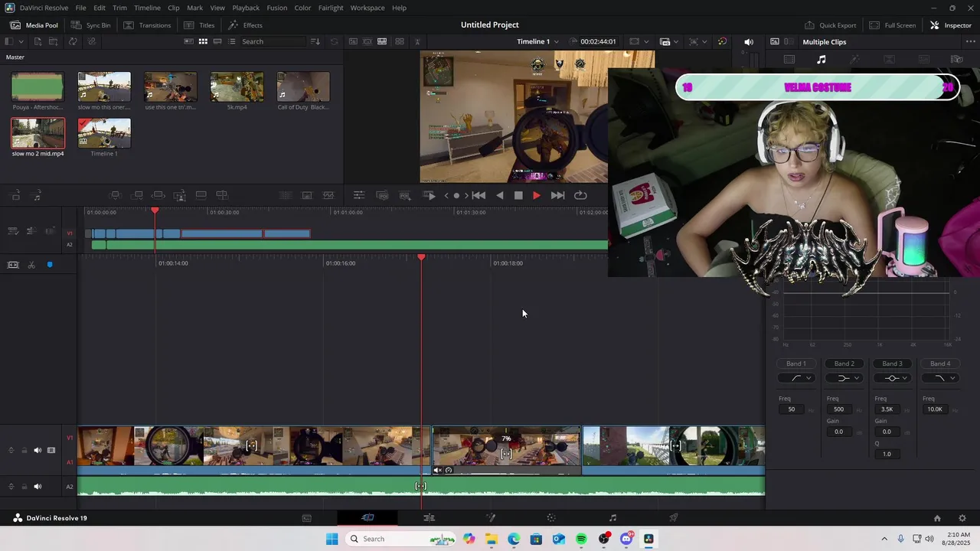Select the 5k.mp4 clip thumbnail
Image resolution: width=980 pixels, height=551 pixels.
tap(237, 87)
